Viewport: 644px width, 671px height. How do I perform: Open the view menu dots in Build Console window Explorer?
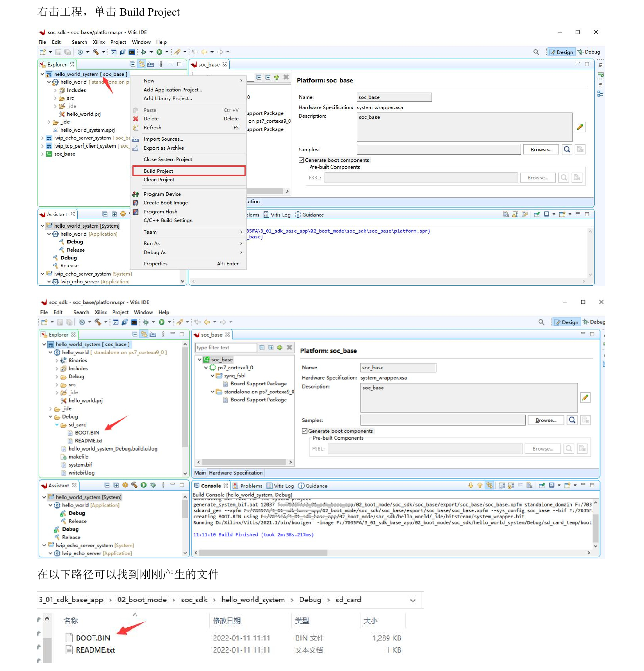pos(163,335)
